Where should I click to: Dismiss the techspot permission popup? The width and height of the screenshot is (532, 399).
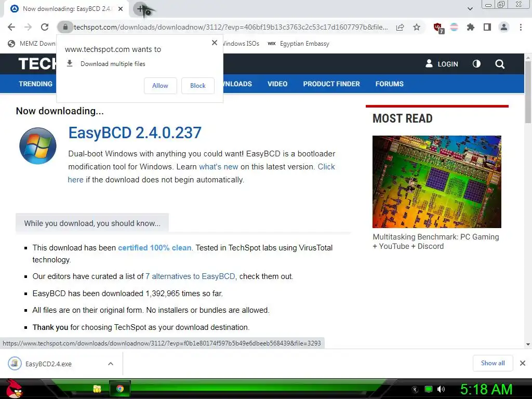pos(215,43)
